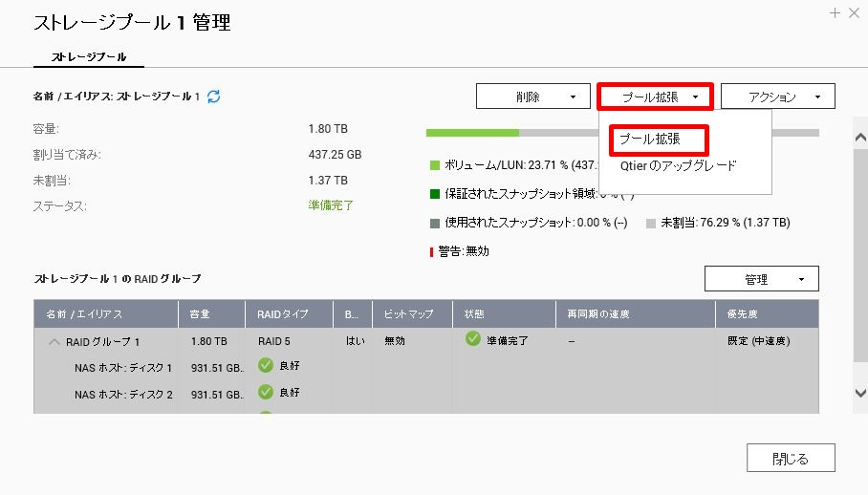
Task: Select プール拡張 from the open menu
Action: [659, 140]
